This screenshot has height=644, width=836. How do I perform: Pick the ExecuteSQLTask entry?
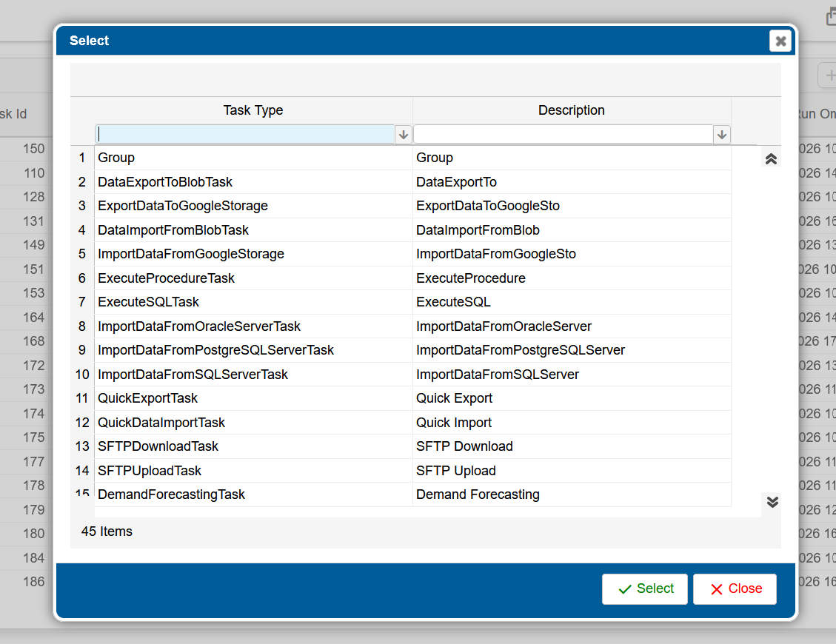tap(148, 302)
